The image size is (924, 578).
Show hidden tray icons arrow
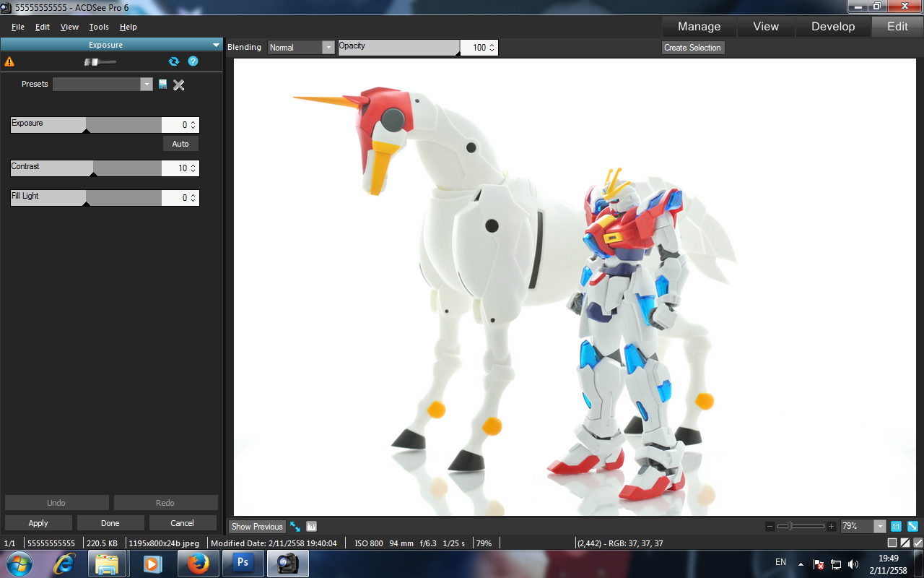point(801,564)
